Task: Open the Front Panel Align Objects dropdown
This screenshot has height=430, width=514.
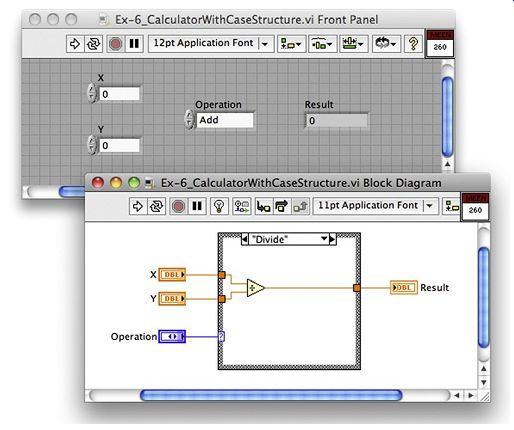Action: tap(291, 44)
